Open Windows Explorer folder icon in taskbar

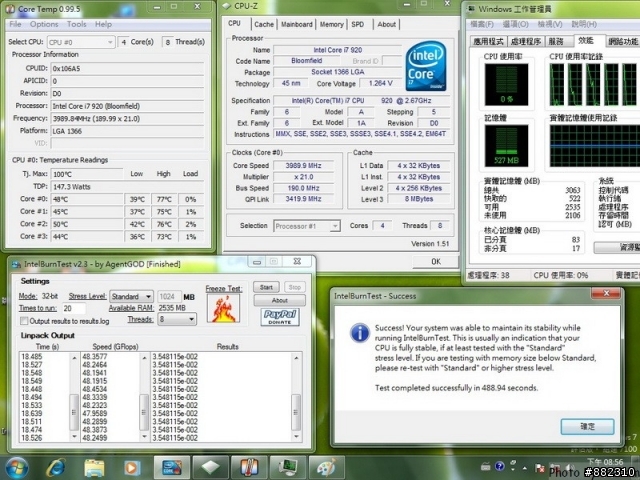tap(94, 468)
